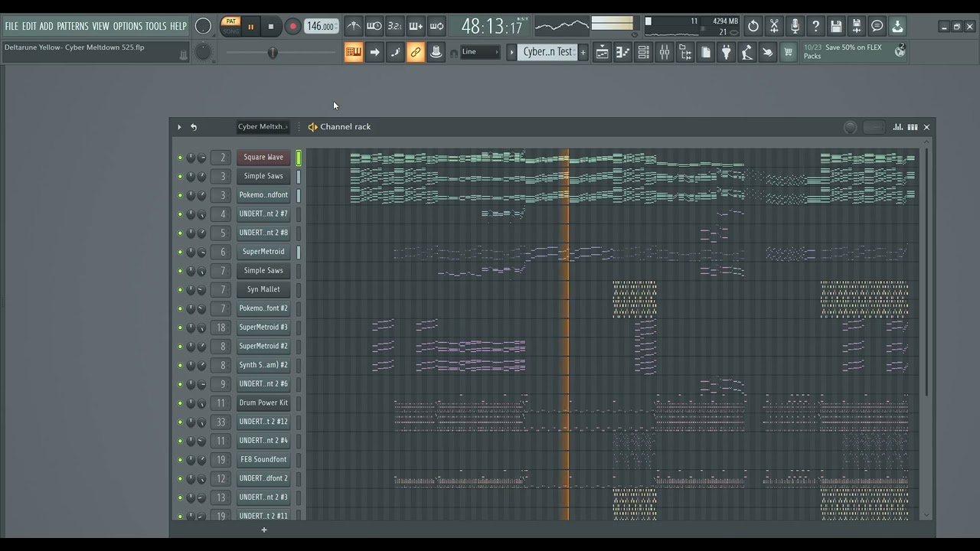Open the online news globe icon
The image size is (980, 551).
click(900, 51)
